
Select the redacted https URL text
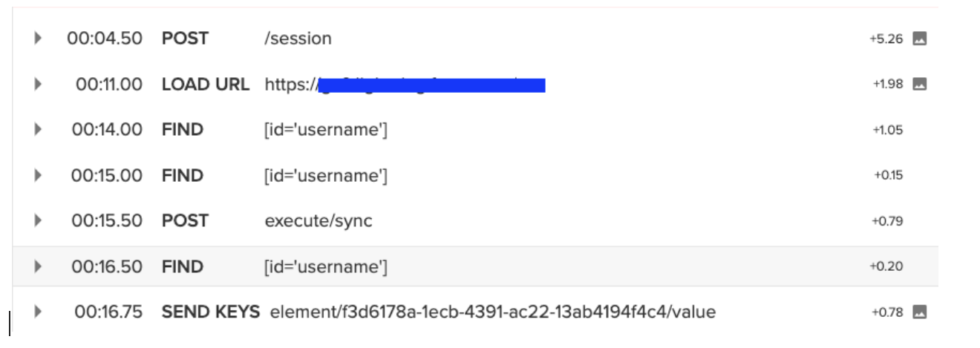pos(405,85)
